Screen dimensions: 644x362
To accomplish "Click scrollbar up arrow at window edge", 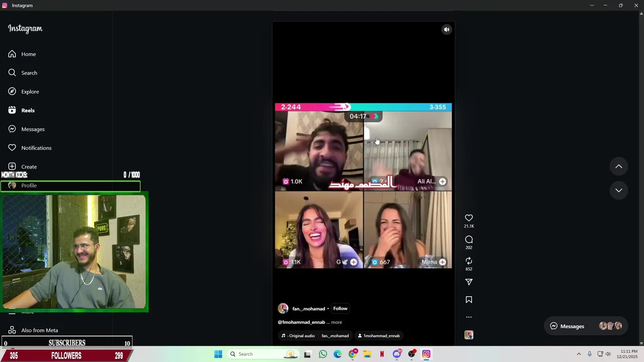I will click(641, 14).
